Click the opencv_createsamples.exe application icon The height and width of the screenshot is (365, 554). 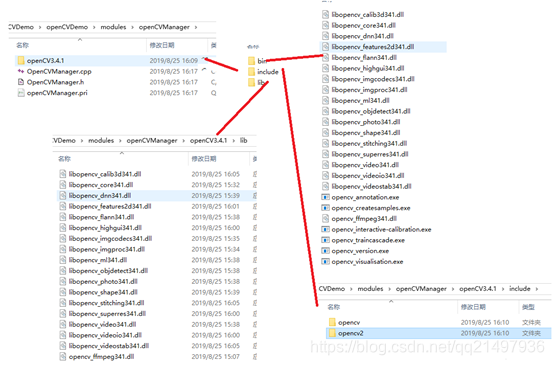coord(325,208)
